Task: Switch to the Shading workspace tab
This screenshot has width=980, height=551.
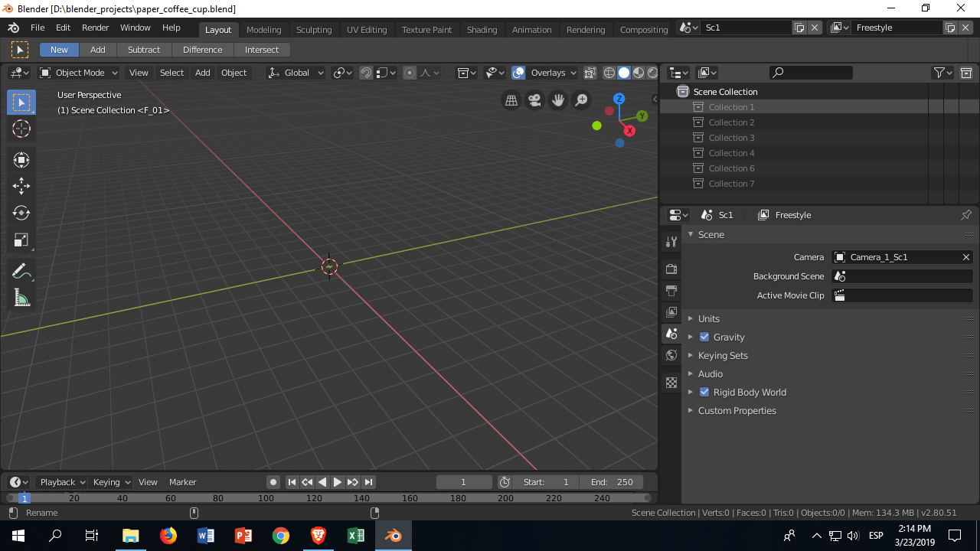Action: pyautogui.click(x=482, y=29)
